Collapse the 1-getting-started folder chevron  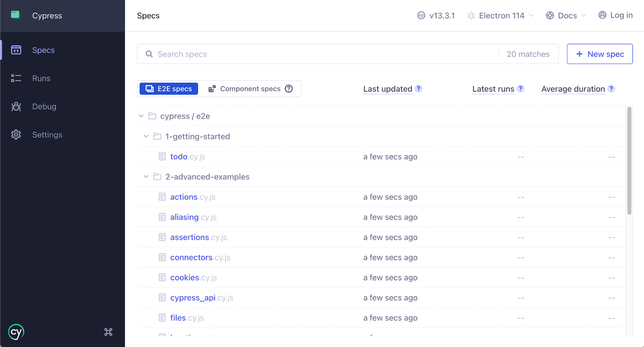146,136
